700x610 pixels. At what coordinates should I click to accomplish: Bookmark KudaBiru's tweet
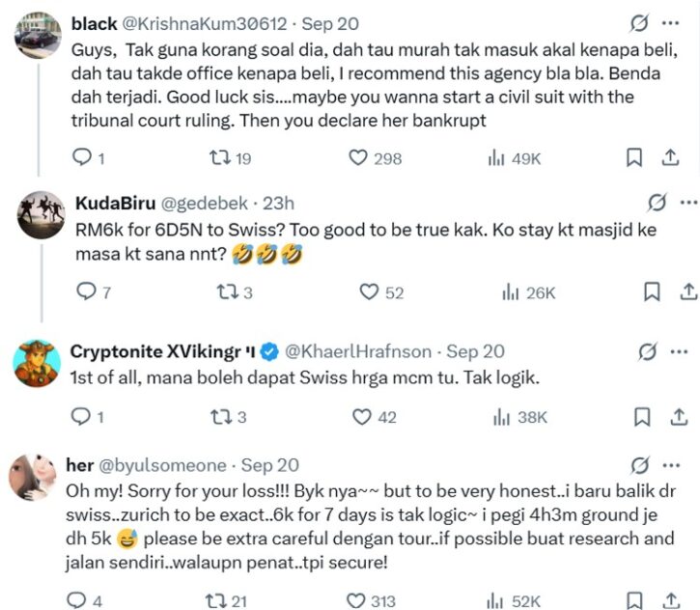point(652,291)
